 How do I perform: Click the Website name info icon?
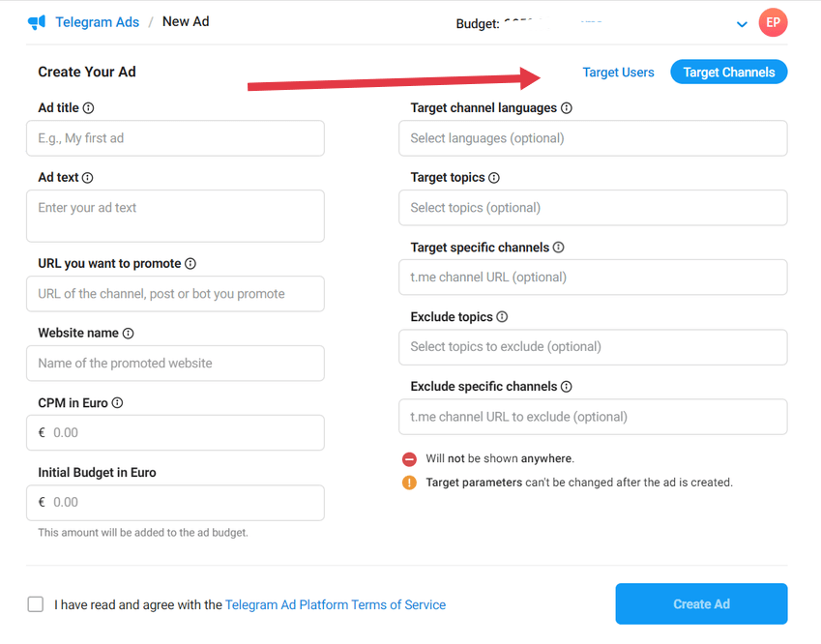pos(129,333)
